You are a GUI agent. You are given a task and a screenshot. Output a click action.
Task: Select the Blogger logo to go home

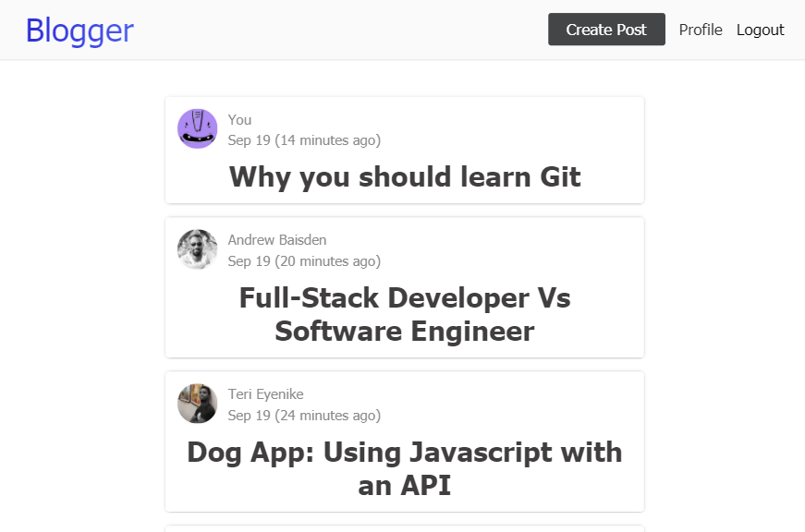[x=79, y=30]
